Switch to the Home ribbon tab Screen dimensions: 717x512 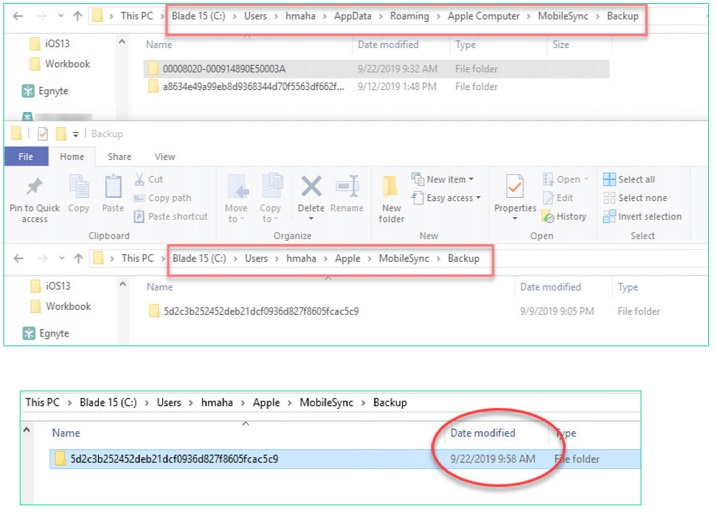(72, 156)
